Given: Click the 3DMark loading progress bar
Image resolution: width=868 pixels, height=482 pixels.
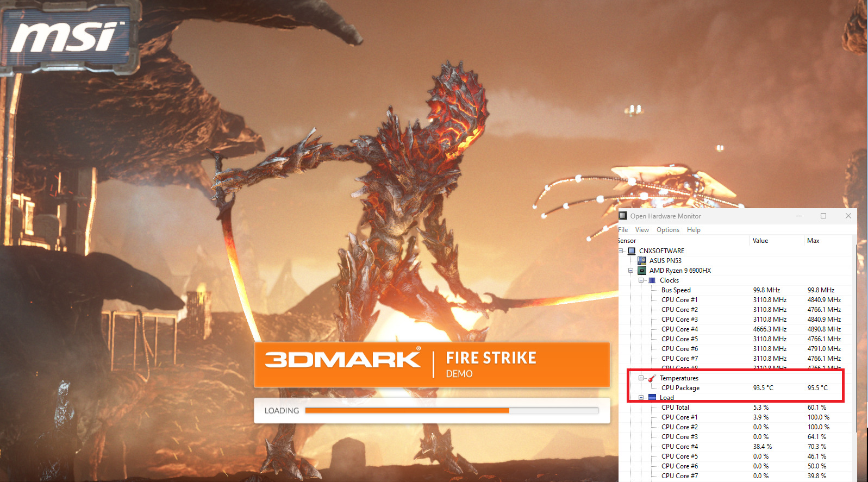Looking at the screenshot, I should pyautogui.click(x=452, y=411).
